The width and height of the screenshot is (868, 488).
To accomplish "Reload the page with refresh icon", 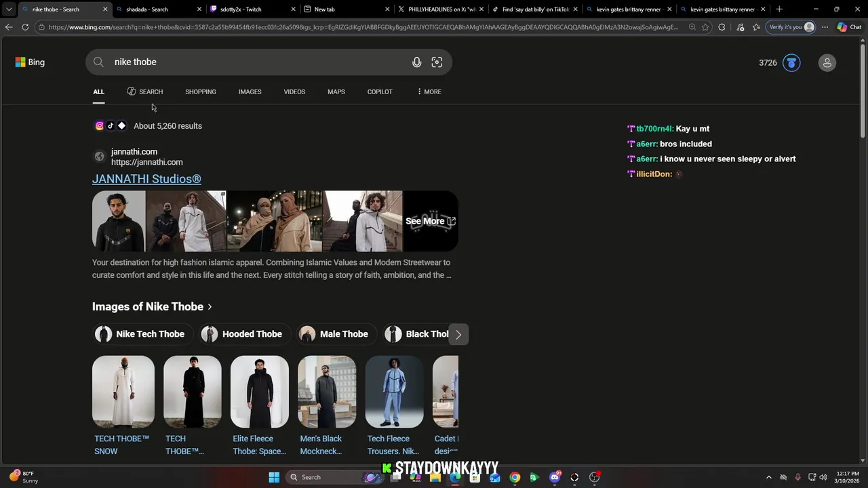I will coord(25,27).
